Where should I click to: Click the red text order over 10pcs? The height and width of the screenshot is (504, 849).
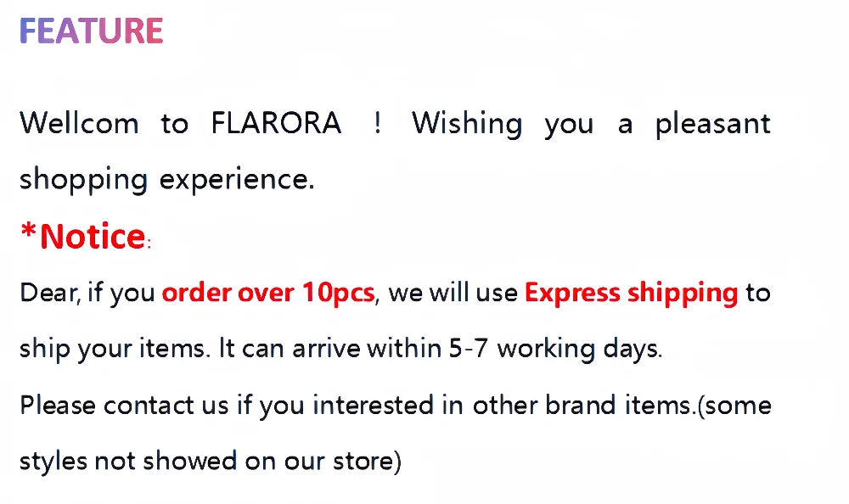[267, 293]
